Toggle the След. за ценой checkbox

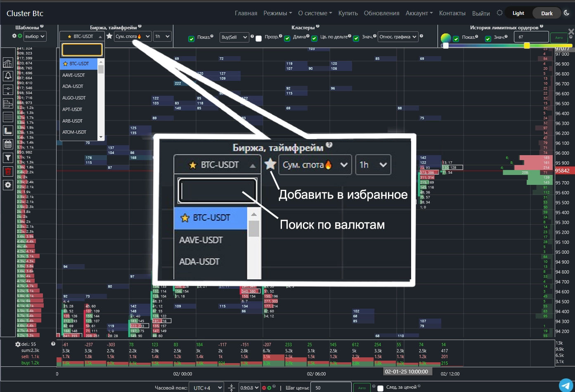pyautogui.click(x=380, y=388)
